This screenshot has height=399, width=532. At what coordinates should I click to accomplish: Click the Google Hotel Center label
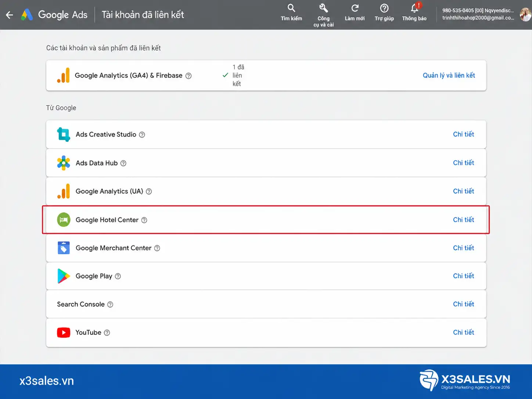(107, 220)
